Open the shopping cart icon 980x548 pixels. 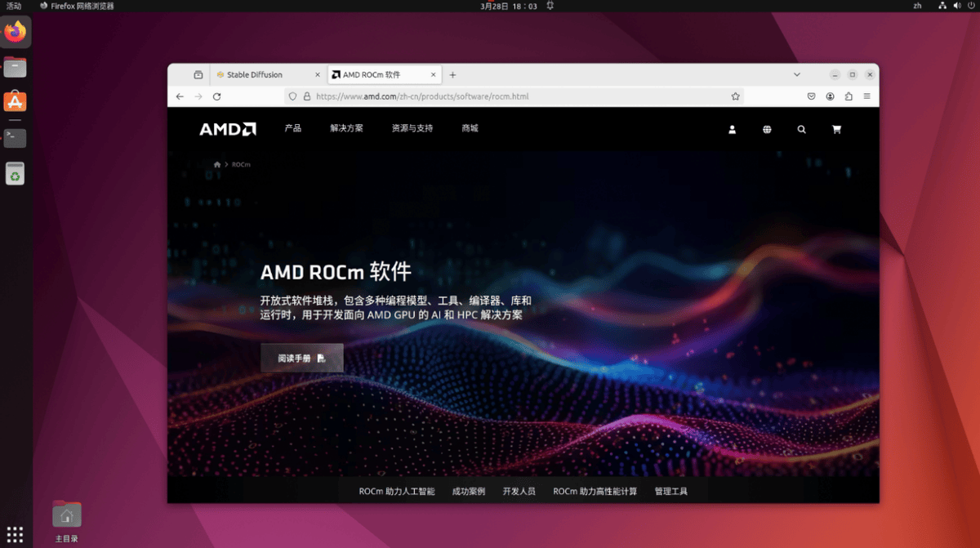point(836,129)
